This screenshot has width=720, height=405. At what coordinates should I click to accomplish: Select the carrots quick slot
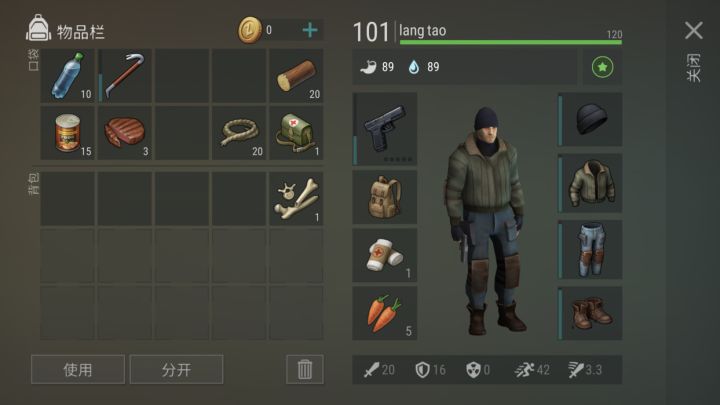[385, 313]
